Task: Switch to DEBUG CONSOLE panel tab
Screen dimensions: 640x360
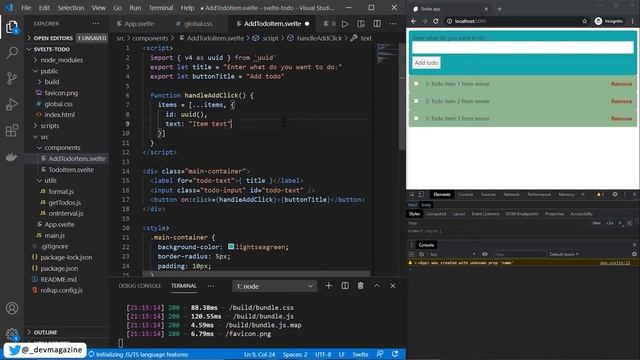Action: (140, 286)
